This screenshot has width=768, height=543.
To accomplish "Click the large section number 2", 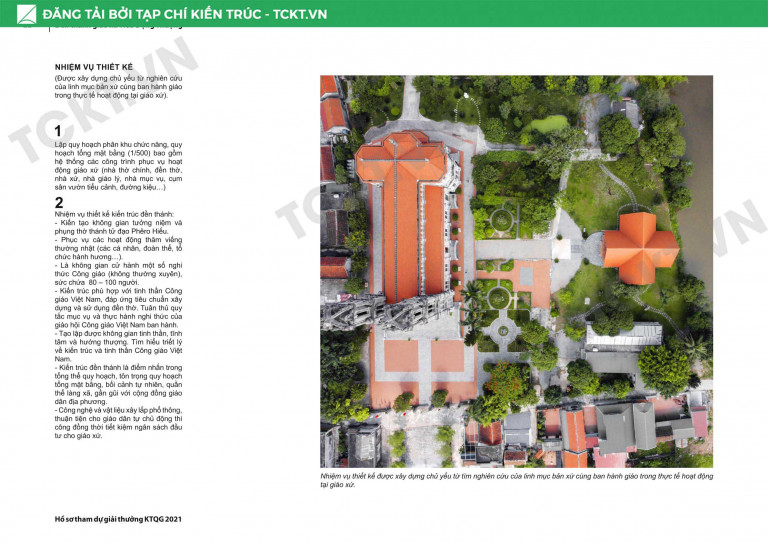I will pos(59,202).
